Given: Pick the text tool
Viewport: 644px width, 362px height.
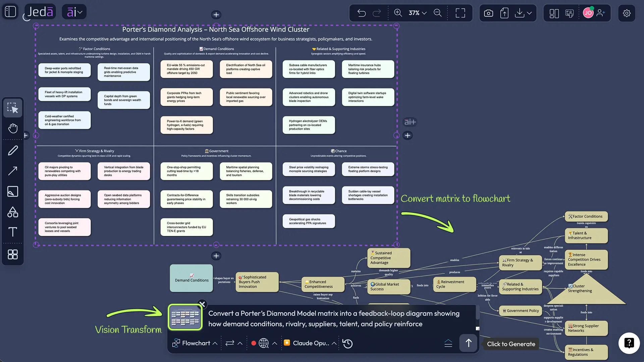Looking at the screenshot, I should tap(13, 232).
